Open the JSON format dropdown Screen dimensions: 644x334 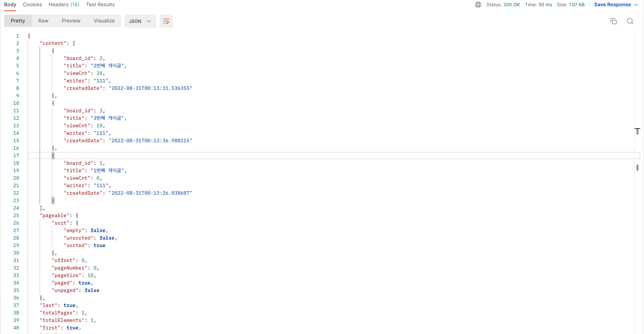(140, 21)
